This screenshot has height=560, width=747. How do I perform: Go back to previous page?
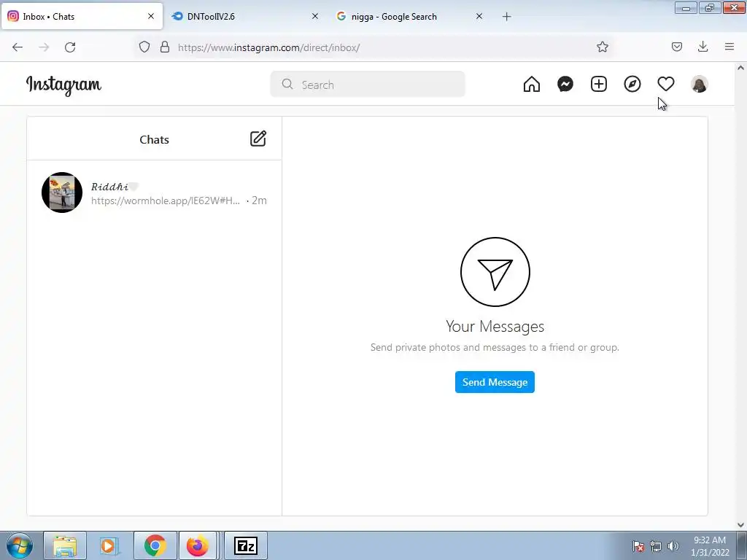(18, 47)
